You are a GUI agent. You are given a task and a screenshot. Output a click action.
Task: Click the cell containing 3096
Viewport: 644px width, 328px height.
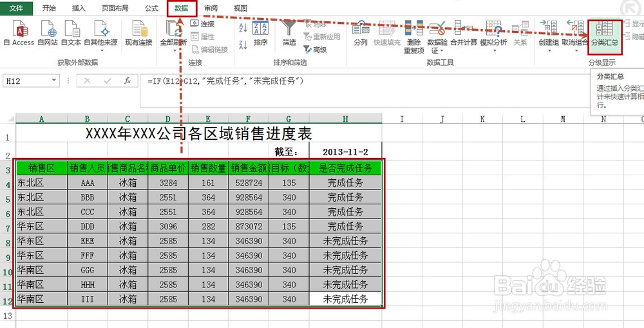click(168, 226)
